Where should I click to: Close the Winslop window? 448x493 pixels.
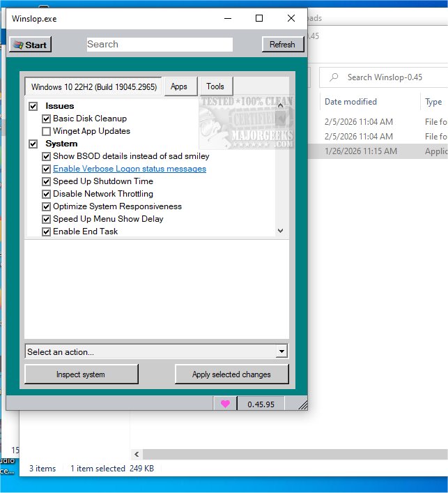(291, 19)
